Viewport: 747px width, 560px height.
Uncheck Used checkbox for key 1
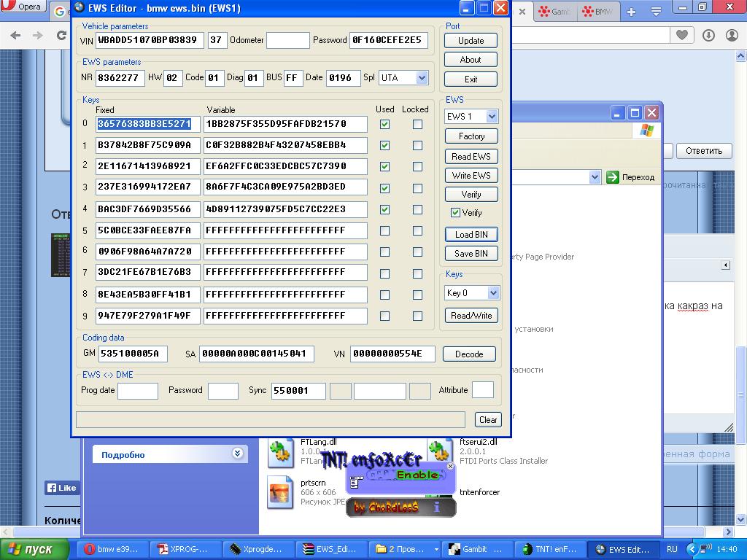point(385,145)
